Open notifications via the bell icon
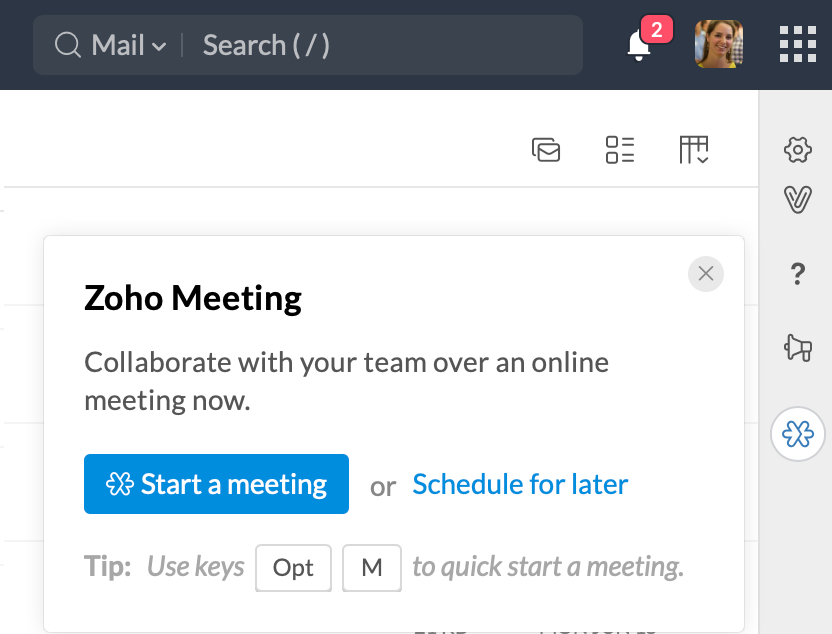The width and height of the screenshot is (832, 634). coord(639,47)
